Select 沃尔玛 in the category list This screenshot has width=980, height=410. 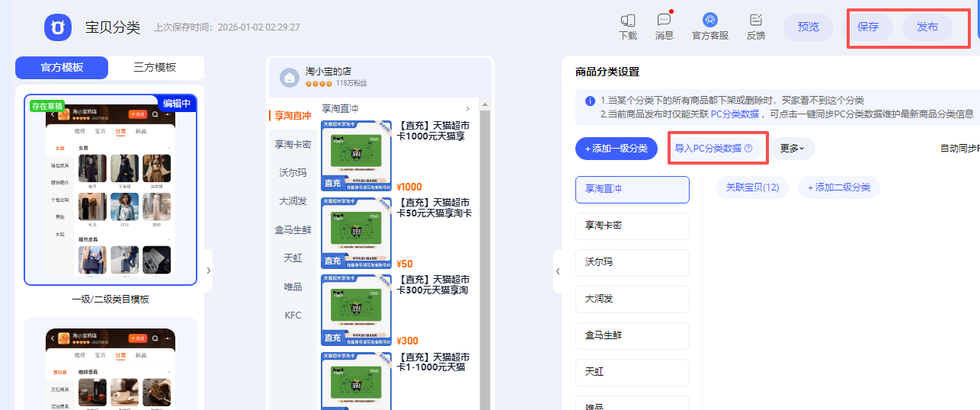point(632,263)
